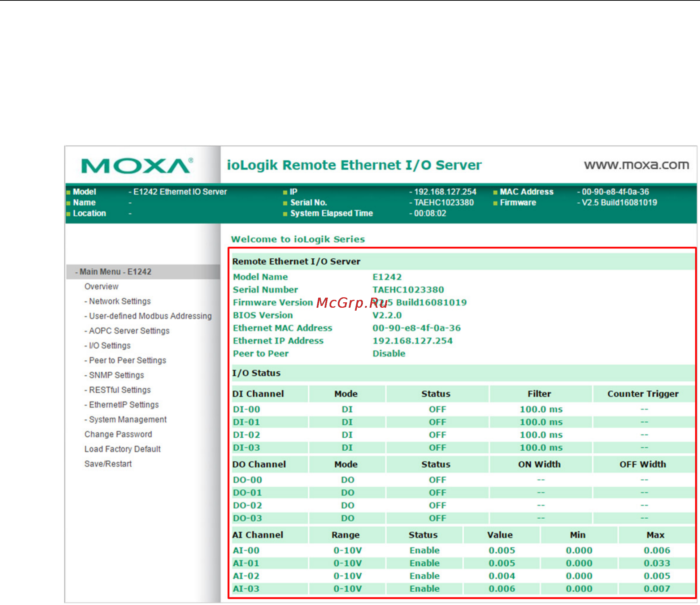Click AI-03 value 0.006
700x605 pixels.
(x=502, y=589)
